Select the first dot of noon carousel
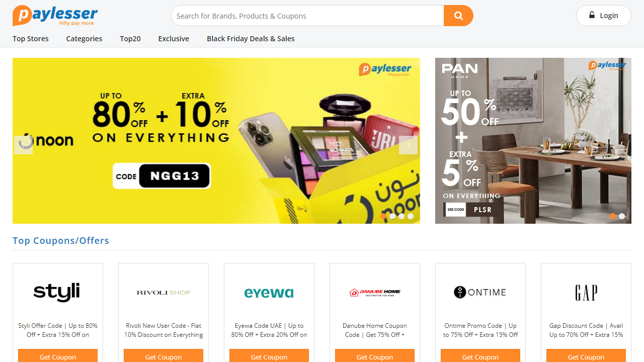644x362 pixels. tap(383, 216)
